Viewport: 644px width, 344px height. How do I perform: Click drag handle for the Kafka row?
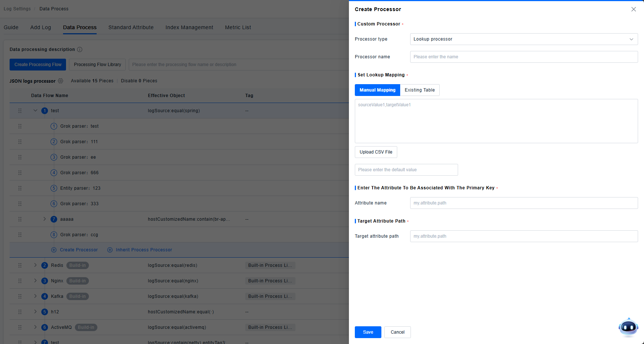point(20,296)
